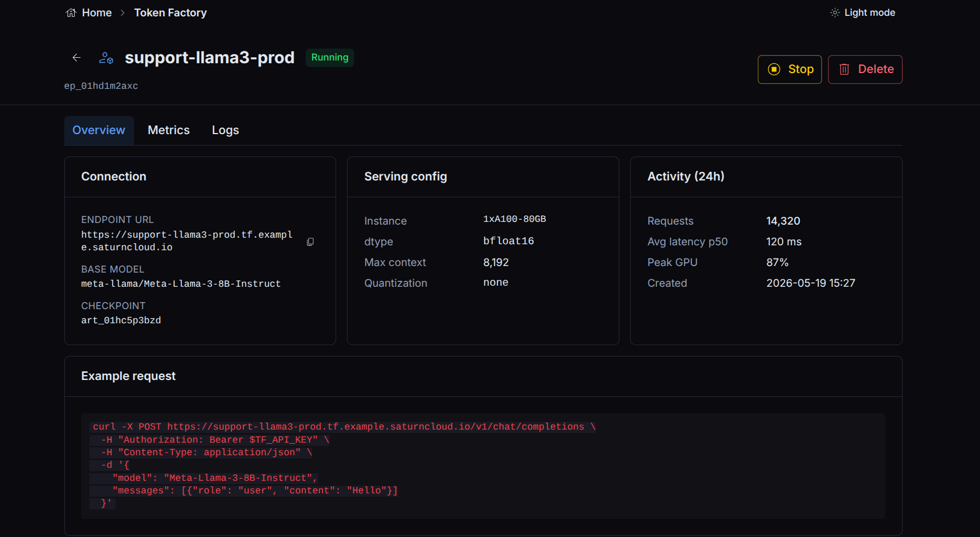Click Peak GPU value 87%
Screen dimensions: 980x537
click(x=777, y=262)
